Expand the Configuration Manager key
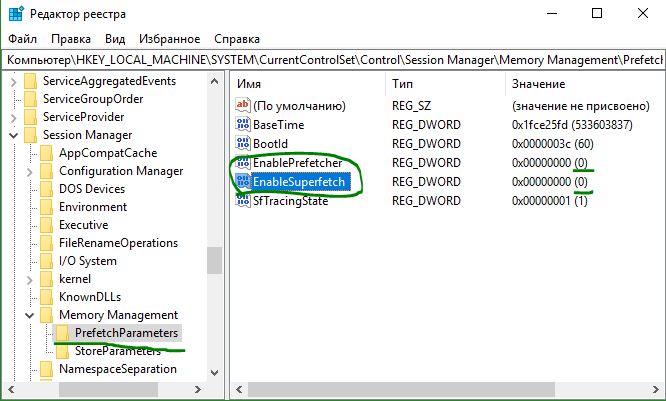 29,171
